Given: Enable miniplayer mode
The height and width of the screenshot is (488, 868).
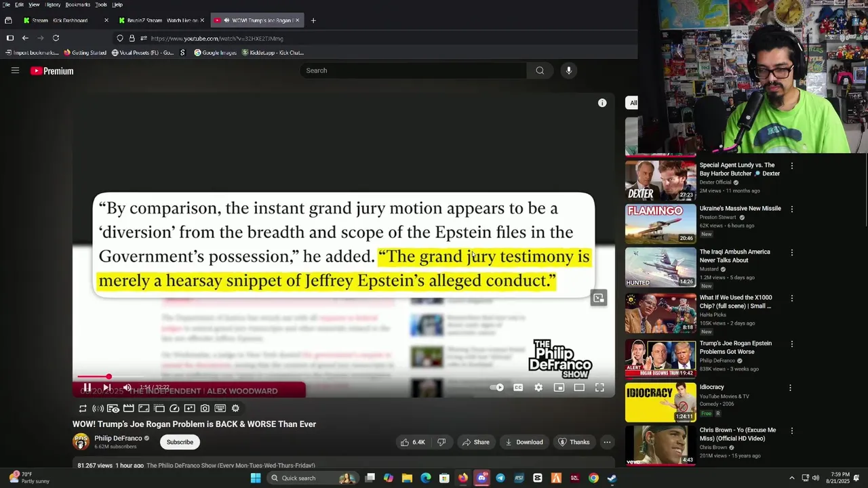Looking at the screenshot, I should 559,388.
